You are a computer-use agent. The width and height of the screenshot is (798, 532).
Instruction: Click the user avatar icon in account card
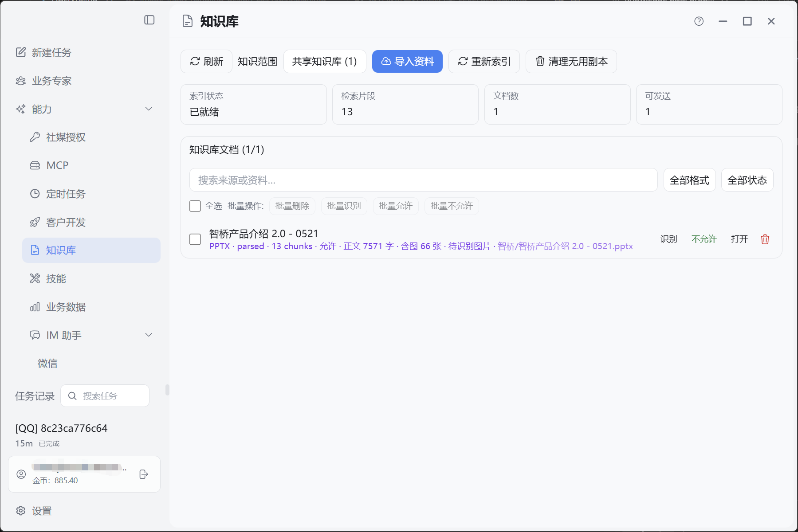tap(21, 474)
